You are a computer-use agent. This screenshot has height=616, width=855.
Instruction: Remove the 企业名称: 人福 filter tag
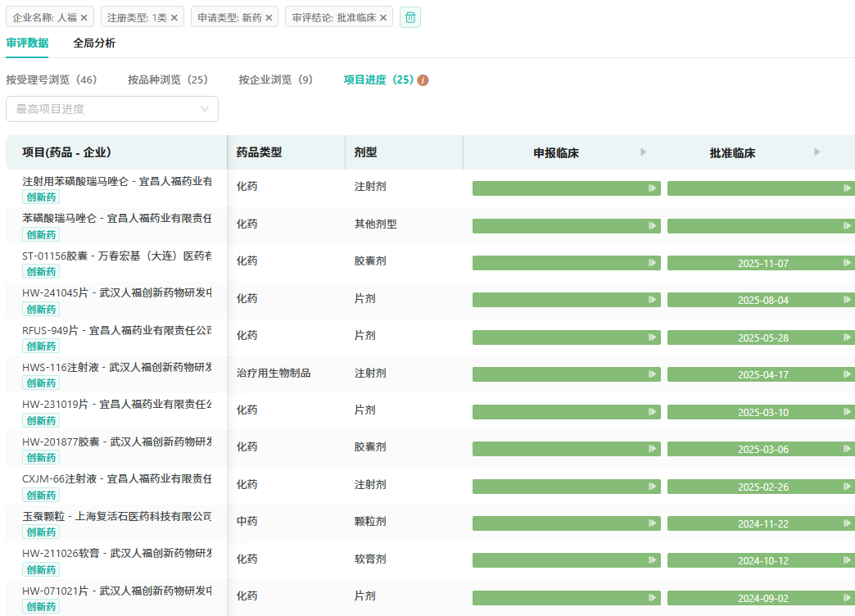[84, 17]
